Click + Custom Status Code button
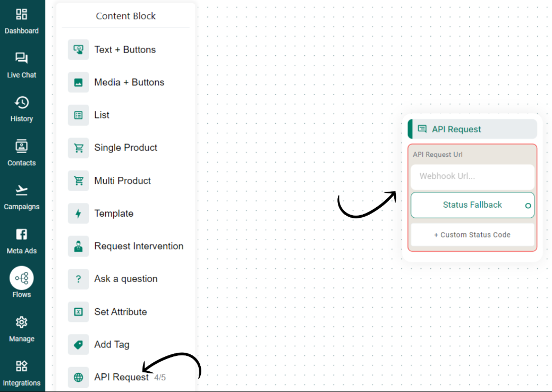552x392 pixels. click(x=472, y=235)
